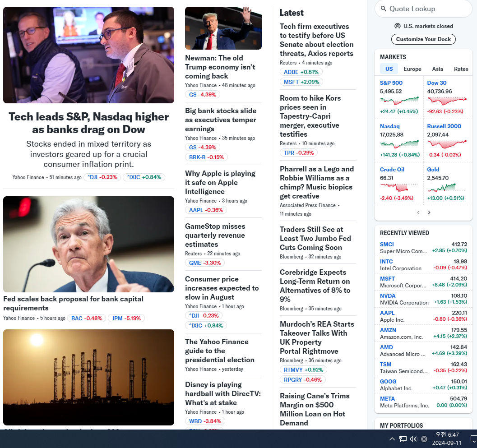Open Tech leads S&P, Nasdaq headline
This screenshot has width=477, height=448.
(x=88, y=123)
